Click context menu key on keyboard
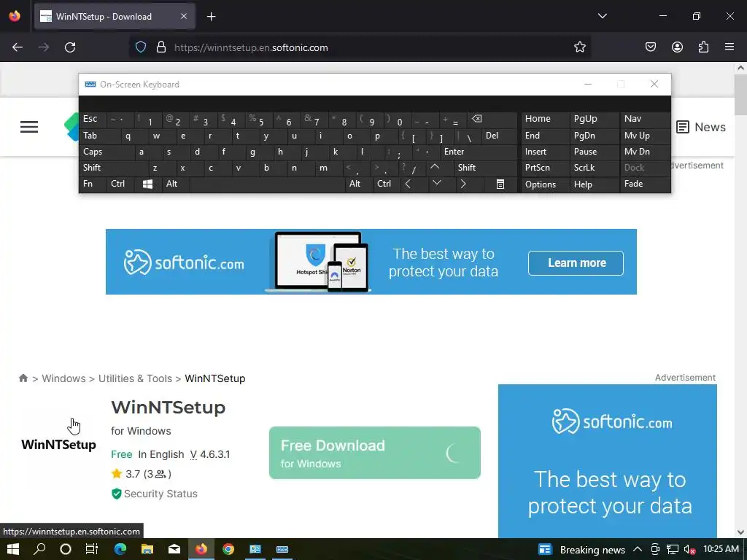Viewport: 747px width, 560px height. (x=500, y=184)
